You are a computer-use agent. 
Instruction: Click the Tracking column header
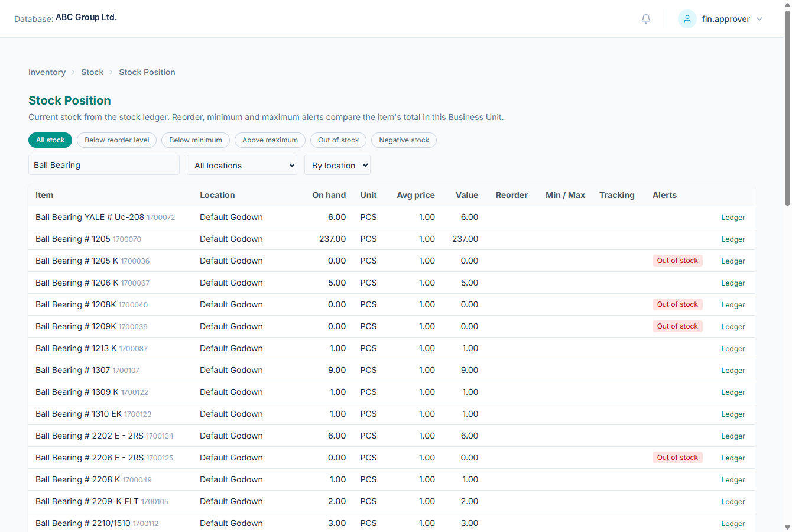click(617, 195)
